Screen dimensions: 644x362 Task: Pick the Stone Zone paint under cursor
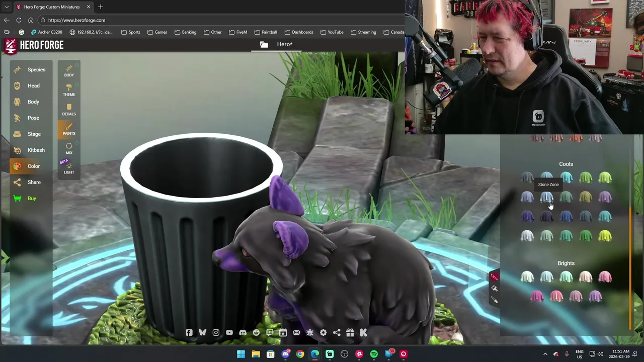point(546,198)
